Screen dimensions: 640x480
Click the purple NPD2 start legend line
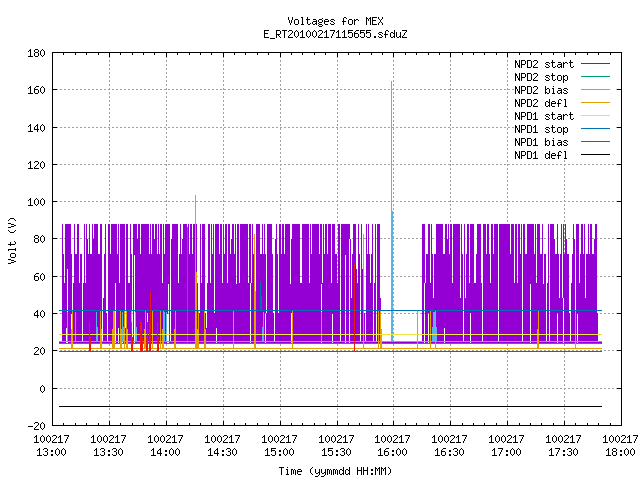595,64
